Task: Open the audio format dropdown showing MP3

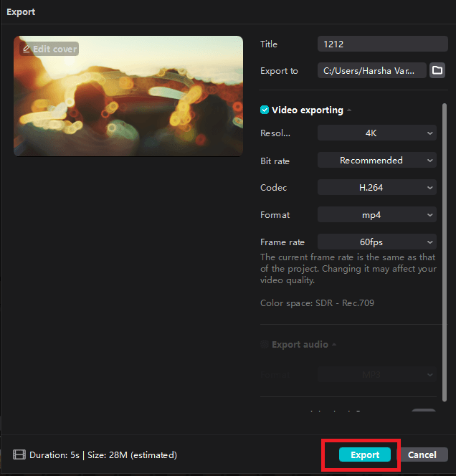Action: click(x=377, y=375)
